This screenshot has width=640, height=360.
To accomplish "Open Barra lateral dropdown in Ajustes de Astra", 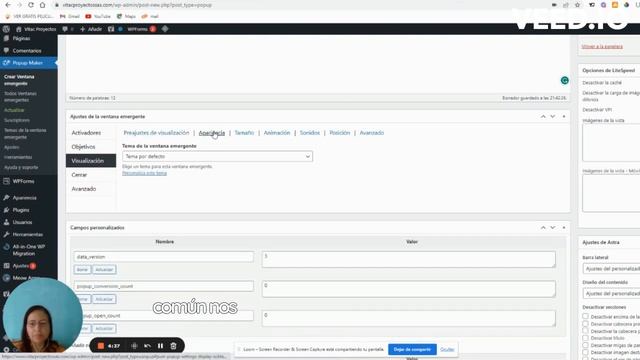I will (x=611, y=269).
